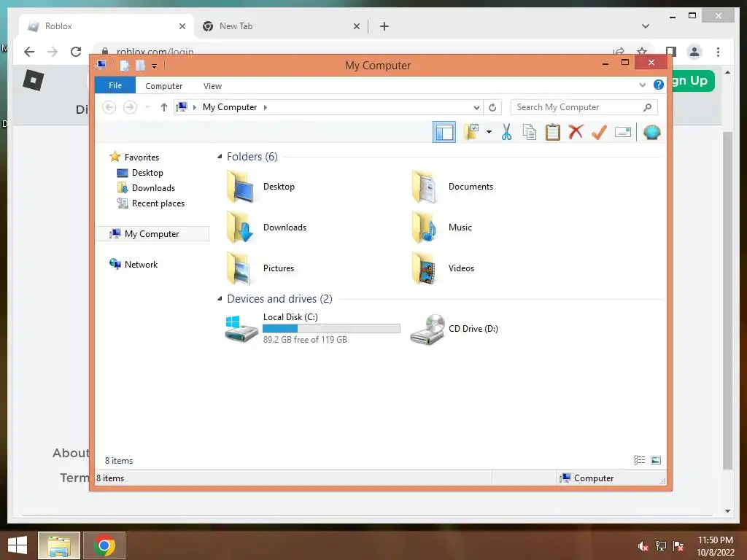The width and height of the screenshot is (747, 560).
Task: Click the arrow before My Computer in address bar
Action: [x=194, y=107]
